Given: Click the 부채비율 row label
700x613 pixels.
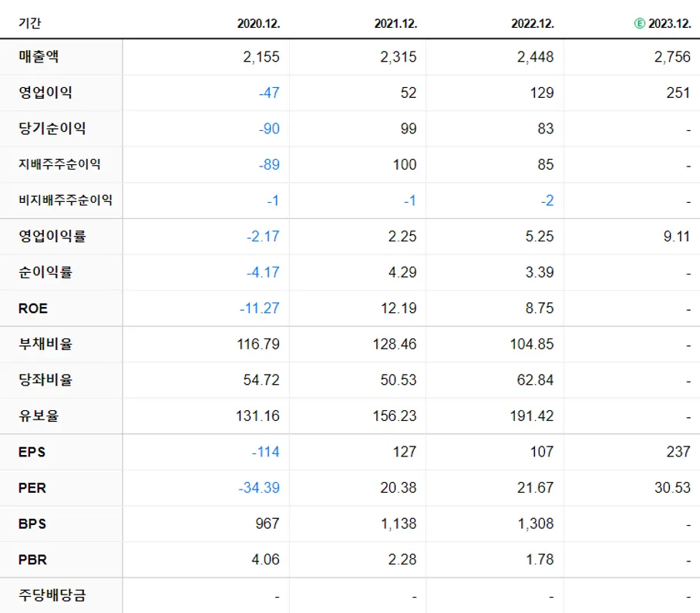Looking at the screenshot, I should pyautogui.click(x=45, y=344).
